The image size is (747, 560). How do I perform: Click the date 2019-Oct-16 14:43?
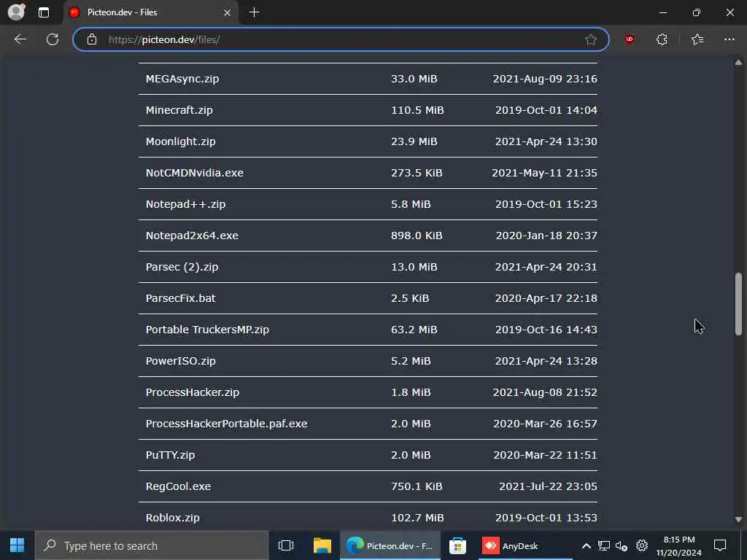[546, 330]
